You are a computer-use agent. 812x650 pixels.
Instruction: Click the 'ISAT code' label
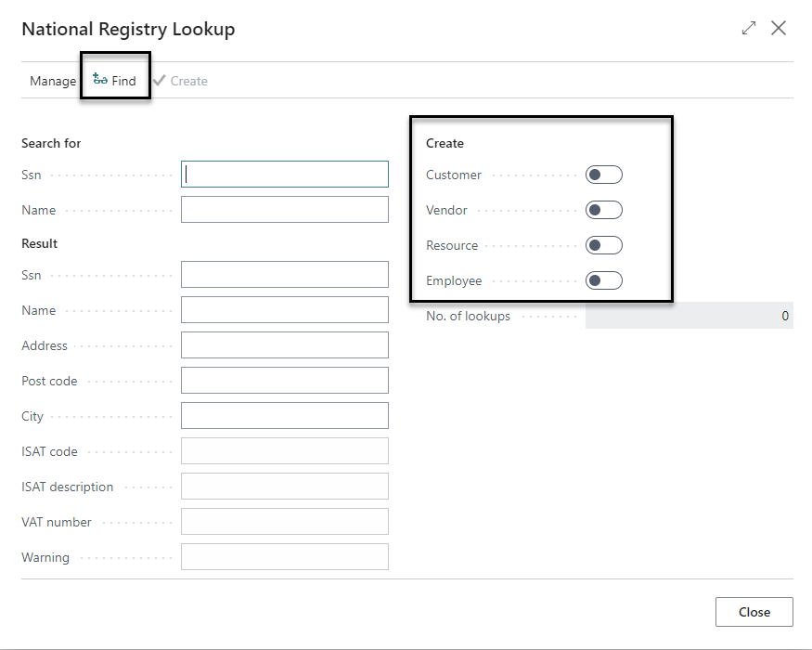pos(50,451)
